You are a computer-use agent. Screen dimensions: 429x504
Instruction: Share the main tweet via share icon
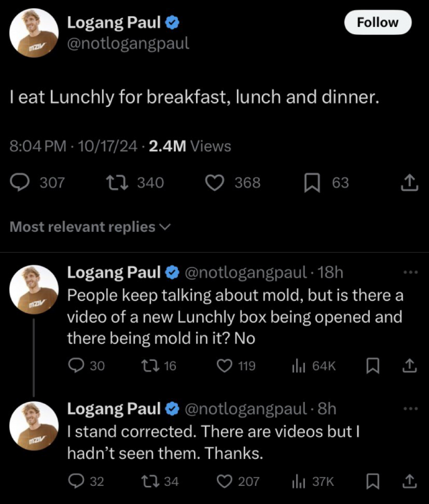409,182
